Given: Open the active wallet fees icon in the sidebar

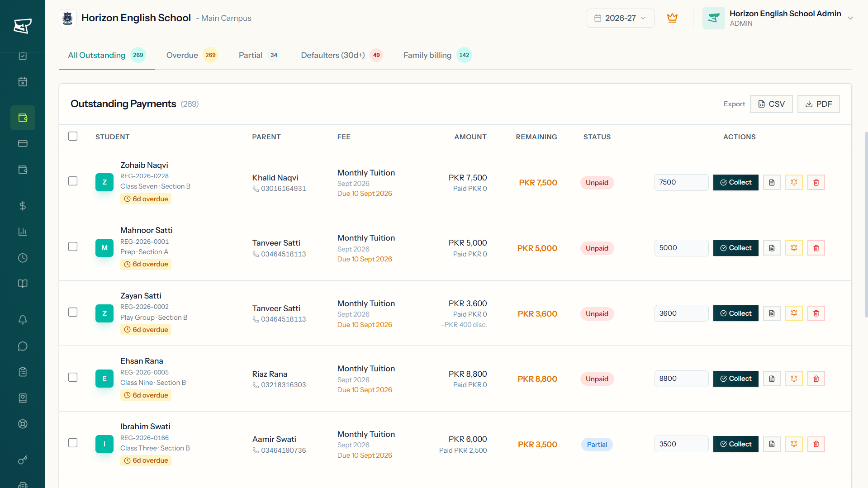Looking at the screenshot, I should [23, 118].
